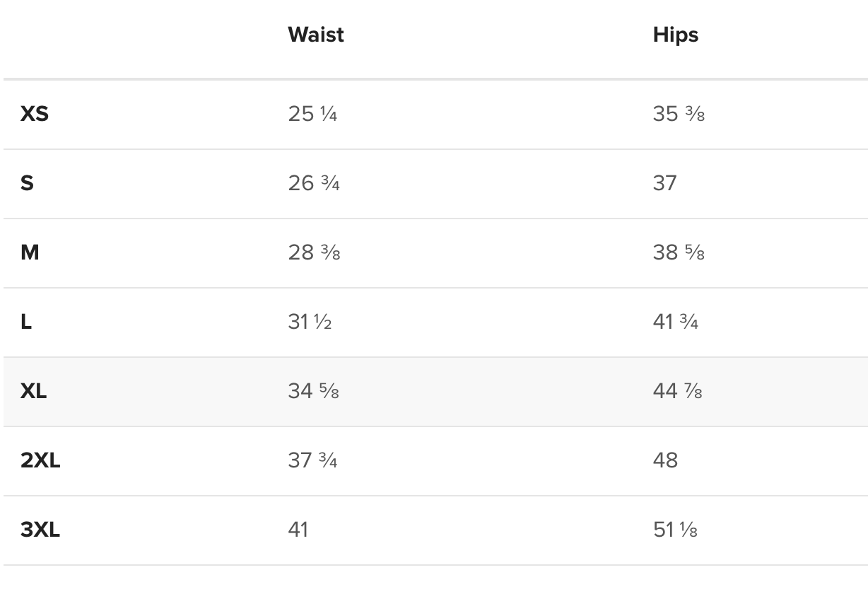Screen dimensions: 868x611
Task: Click the S waist value 26 ¾
Action: tap(314, 183)
